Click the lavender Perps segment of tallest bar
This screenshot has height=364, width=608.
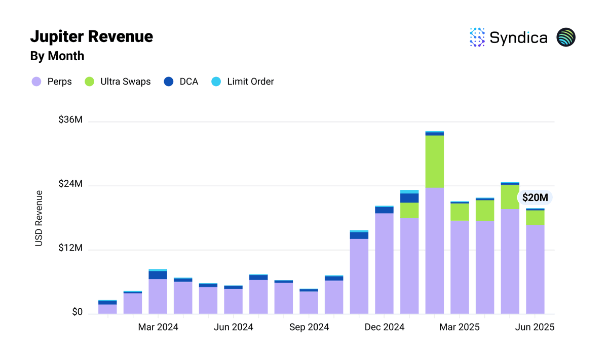[435, 251]
